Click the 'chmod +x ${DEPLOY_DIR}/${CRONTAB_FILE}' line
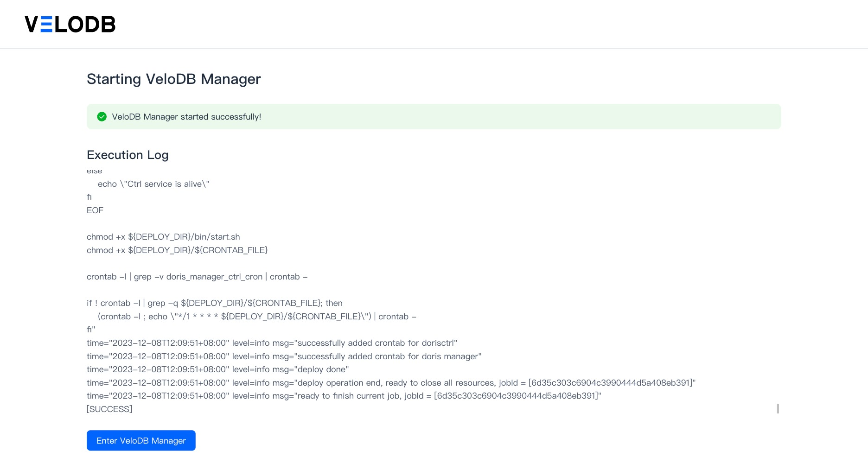 click(x=177, y=250)
